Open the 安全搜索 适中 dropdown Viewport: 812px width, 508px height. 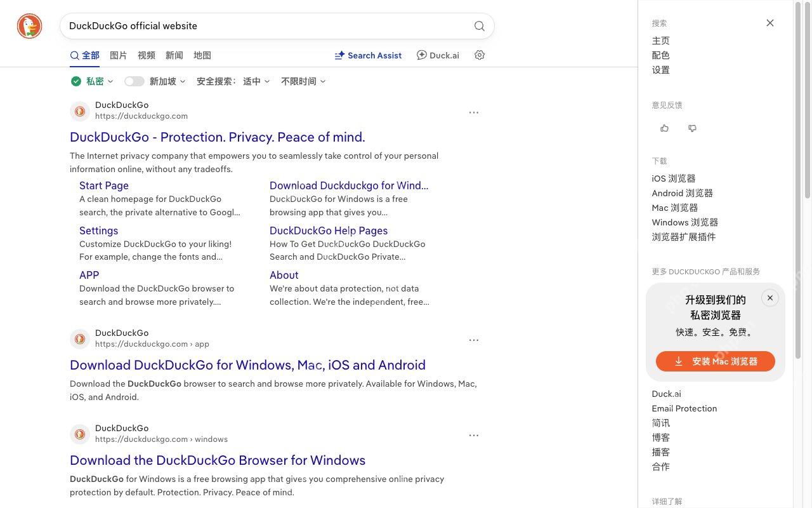(x=233, y=81)
